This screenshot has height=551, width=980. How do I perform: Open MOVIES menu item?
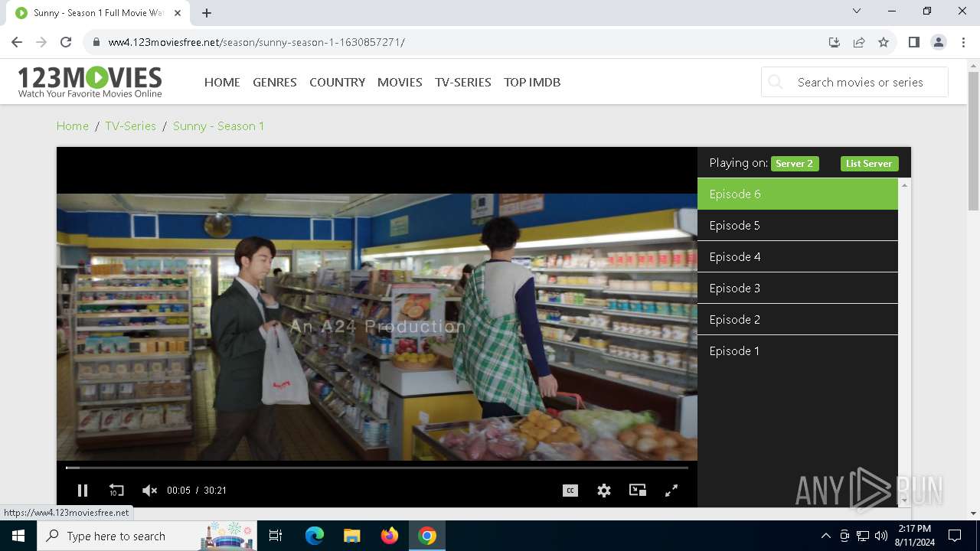pyautogui.click(x=400, y=82)
